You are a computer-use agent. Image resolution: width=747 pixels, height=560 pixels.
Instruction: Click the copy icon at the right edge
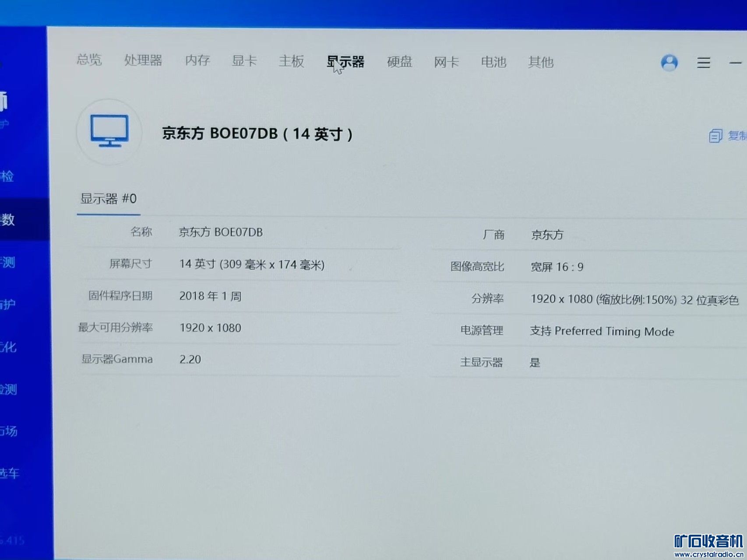[x=715, y=136]
